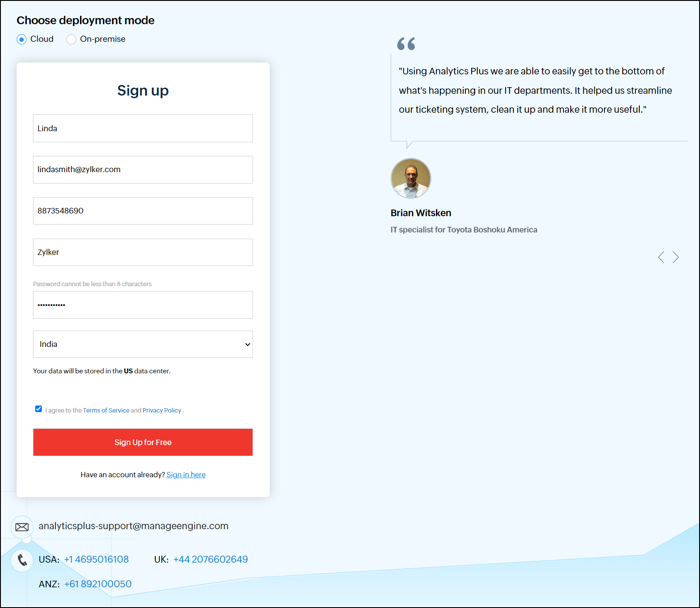Click the password length hint text

92,284
